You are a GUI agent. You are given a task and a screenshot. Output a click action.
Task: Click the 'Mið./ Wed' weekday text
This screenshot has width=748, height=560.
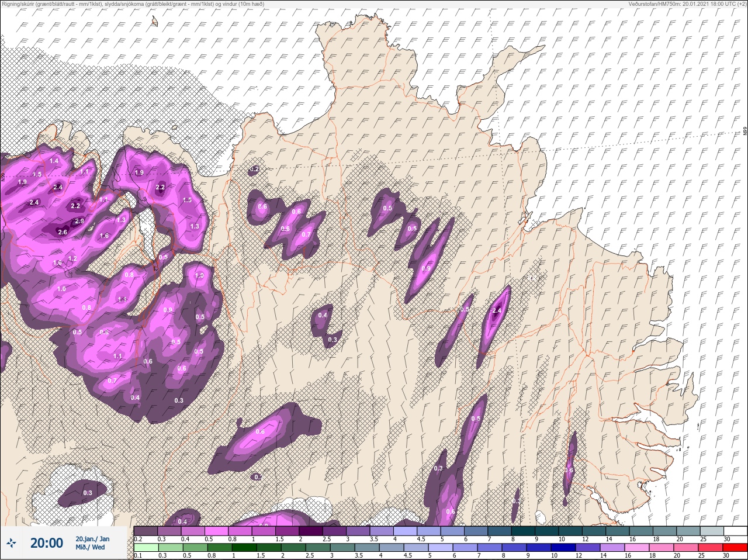tap(91, 547)
